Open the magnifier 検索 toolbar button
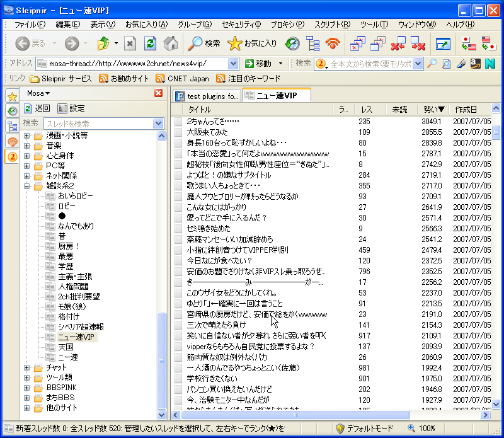 (x=204, y=43)
